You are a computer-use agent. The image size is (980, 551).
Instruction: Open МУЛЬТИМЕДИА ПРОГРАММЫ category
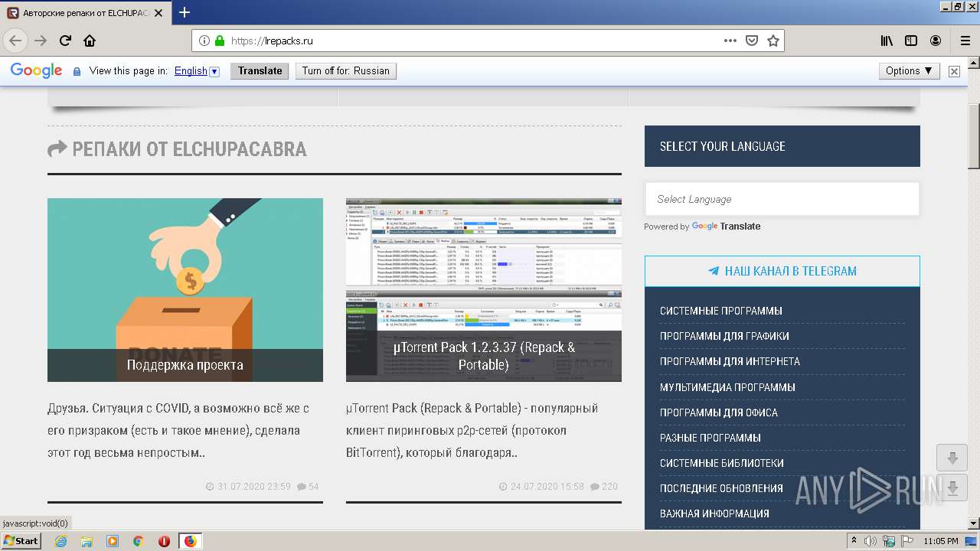click(x=727, y=387)
